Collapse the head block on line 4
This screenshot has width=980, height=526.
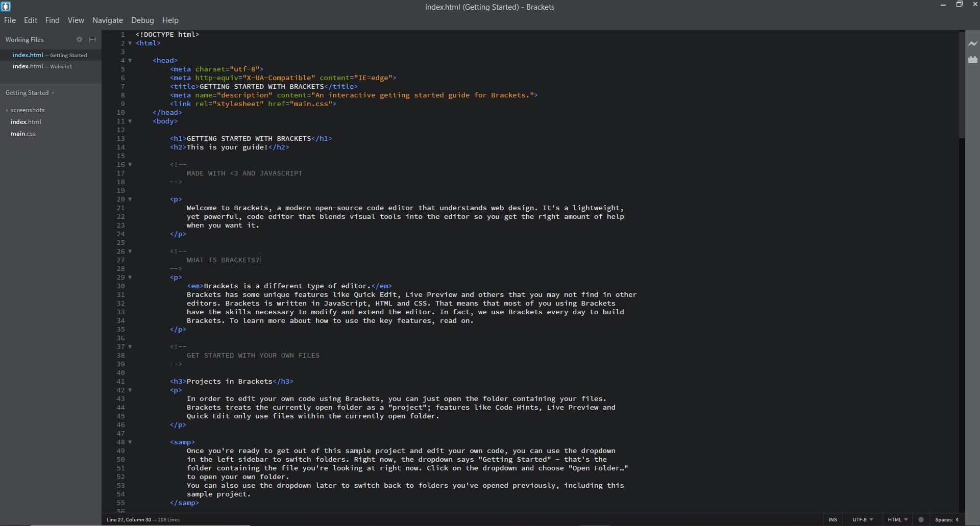click(130, 61)
